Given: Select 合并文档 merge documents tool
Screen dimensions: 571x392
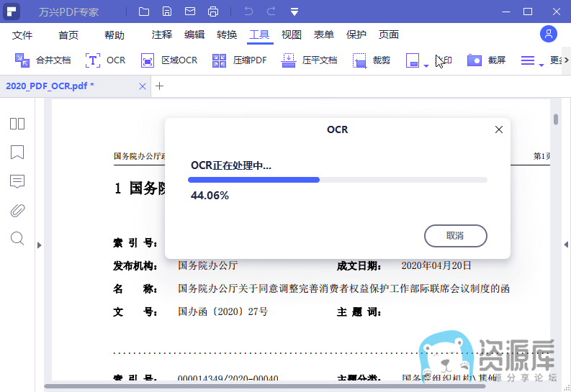Looking at the screenshot, I should [42, 60].
